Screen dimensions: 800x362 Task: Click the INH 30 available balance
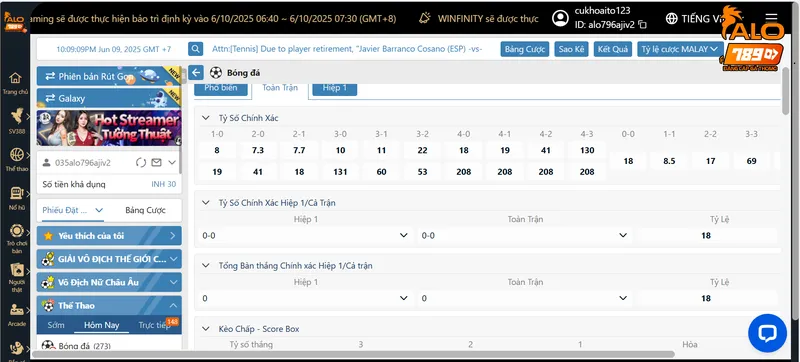(x=163, y=184)
